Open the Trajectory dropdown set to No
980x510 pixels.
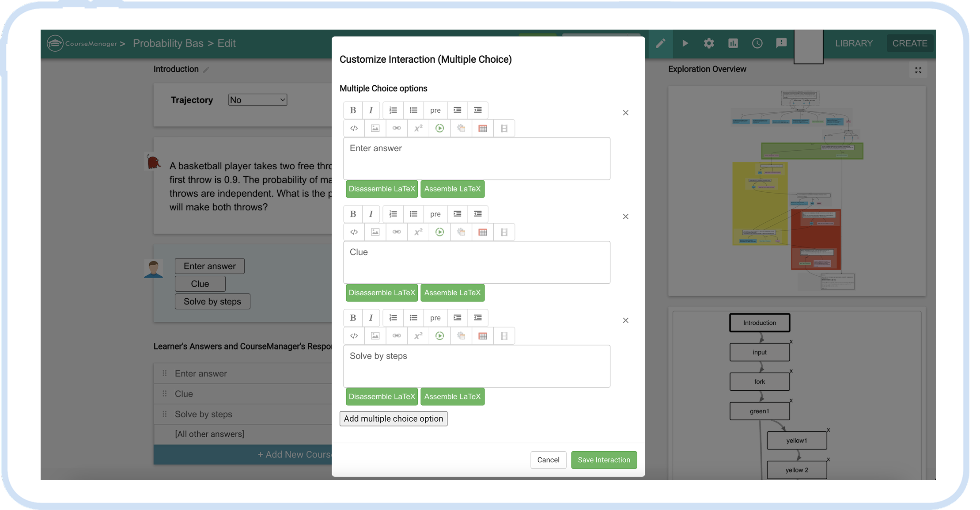257,99
